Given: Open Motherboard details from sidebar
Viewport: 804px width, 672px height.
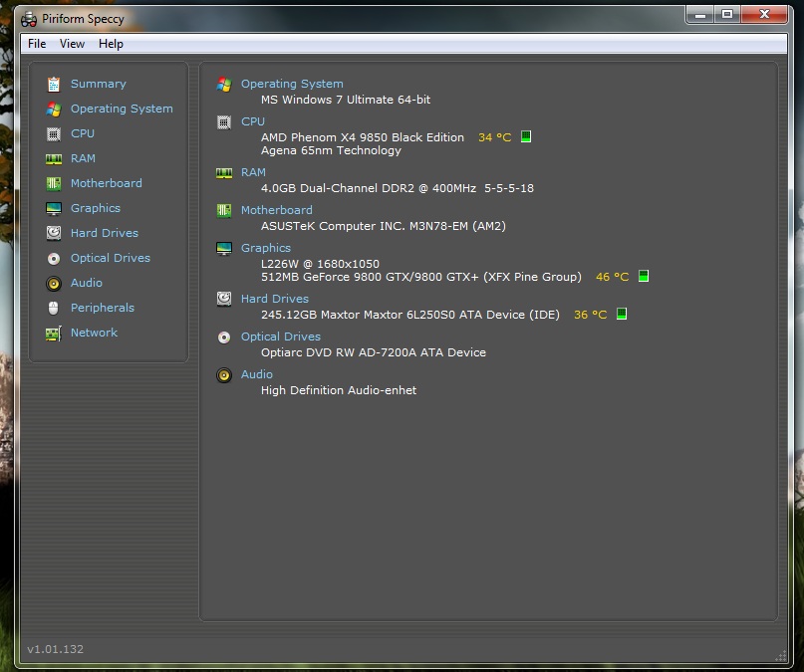Looking at the screenshot, I should point(107,183).
